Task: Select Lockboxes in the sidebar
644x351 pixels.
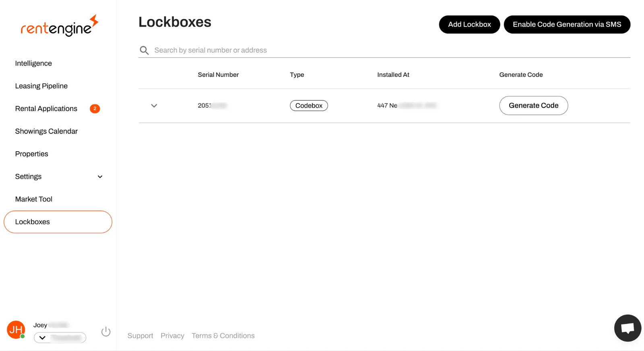Action: coord(32,222)
